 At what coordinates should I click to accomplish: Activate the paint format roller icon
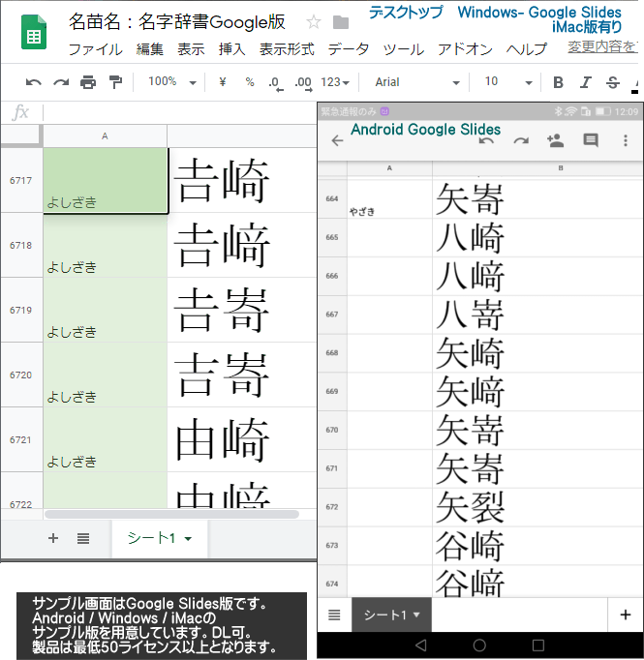[115, 82]
